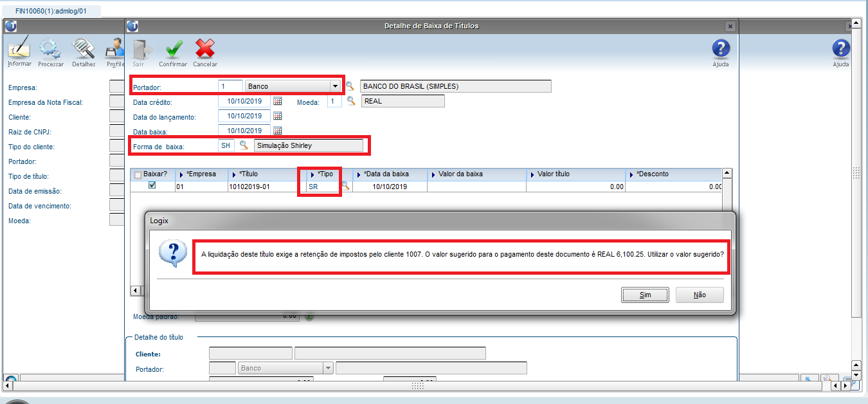Expand the disabled Banco dropdown in Detalhe do título

coord(328,368)
